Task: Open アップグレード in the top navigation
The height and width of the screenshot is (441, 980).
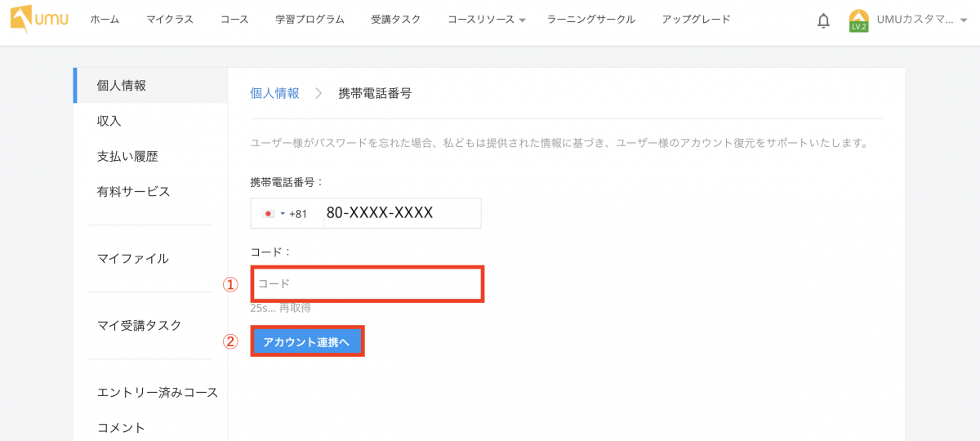Action: tap(696, 20)
